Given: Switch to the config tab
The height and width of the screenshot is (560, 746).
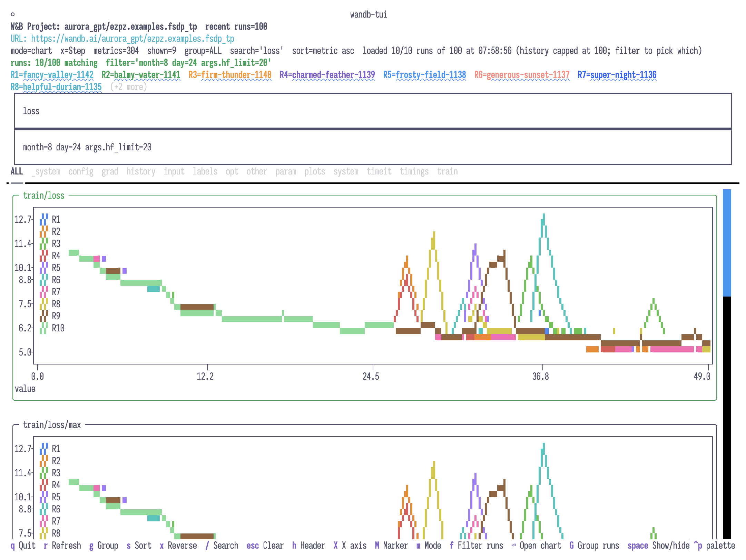Looking at the screenshot, I should [x=81, y=171].
